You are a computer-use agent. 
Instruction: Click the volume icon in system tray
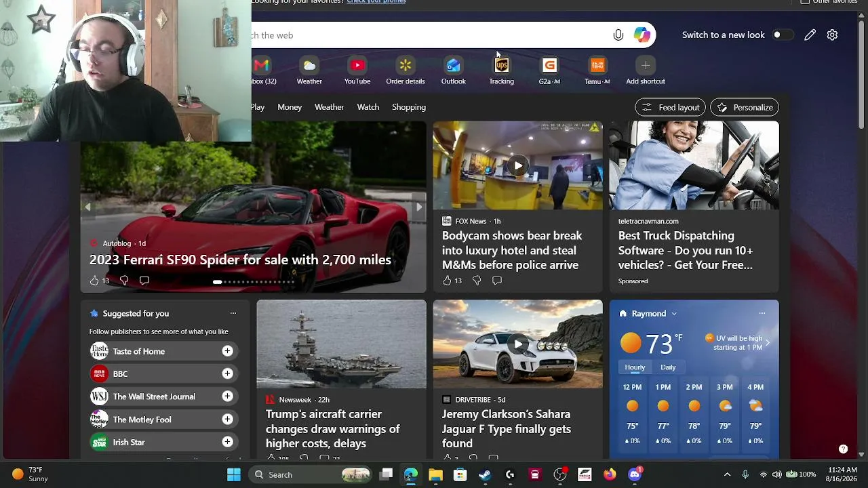tap(777, 474)
